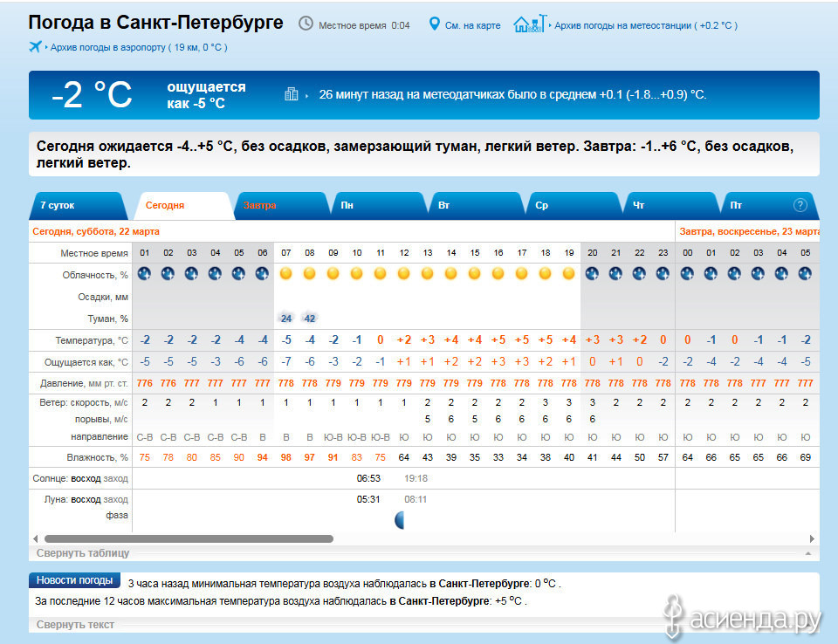Click the moonrise time 05:31
This screenshot has height=644, width=838.
tap(368, 499)
